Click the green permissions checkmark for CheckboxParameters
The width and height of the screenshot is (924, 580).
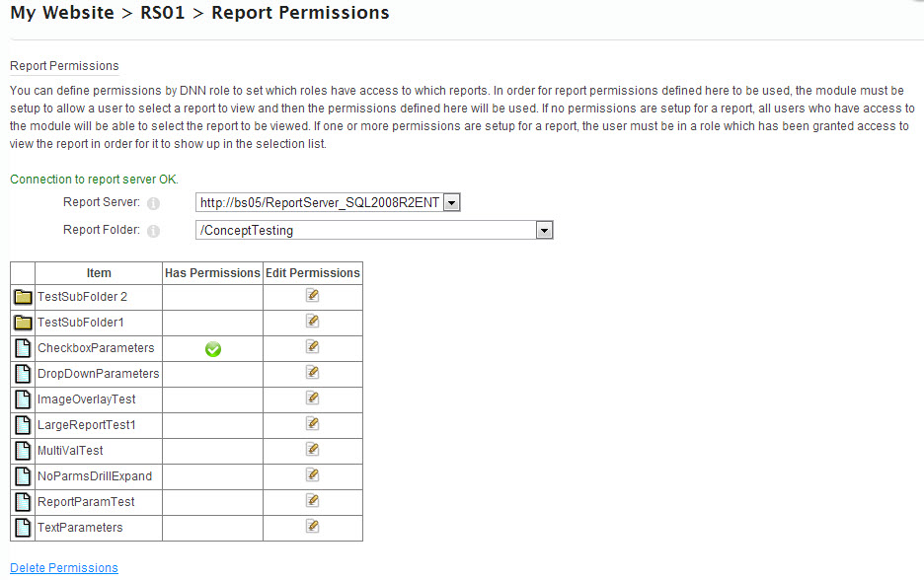pos(212,347)
